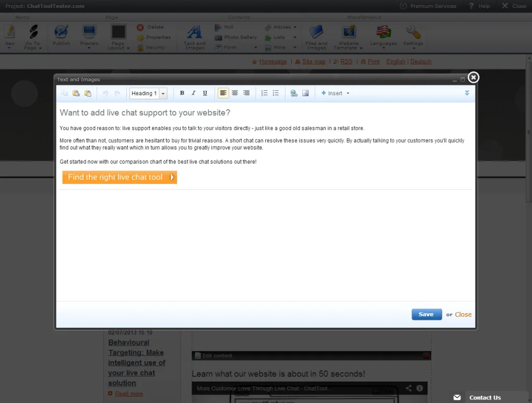Click the Delete page button
The image size is (532, 403).
pos(150,27)
